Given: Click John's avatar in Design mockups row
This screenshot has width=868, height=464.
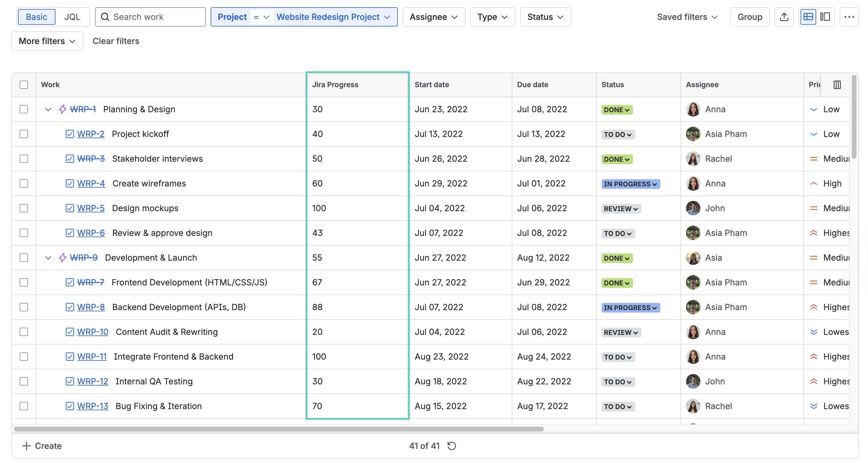Looking at the screenshot, I should point(693,208).
